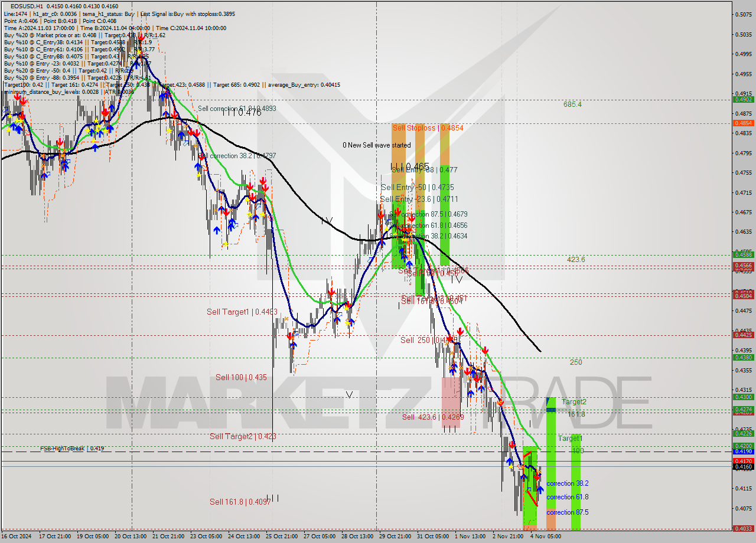Click the red 0.4504 price tag

742,296
